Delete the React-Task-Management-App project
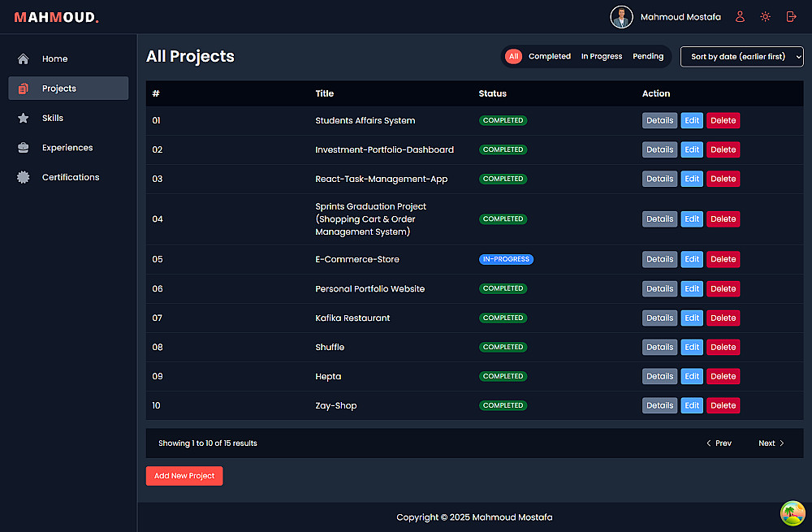 pos(723,179)
